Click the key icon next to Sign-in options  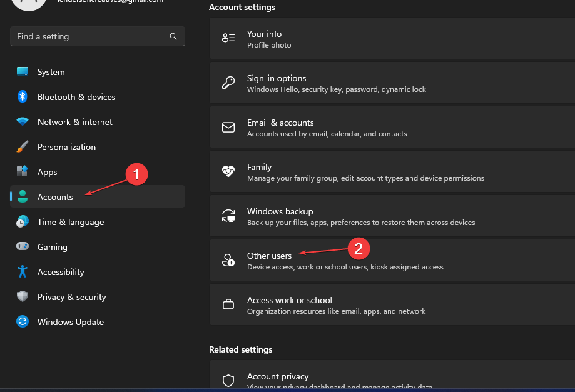pyautogui.click(x=228, y=83)
